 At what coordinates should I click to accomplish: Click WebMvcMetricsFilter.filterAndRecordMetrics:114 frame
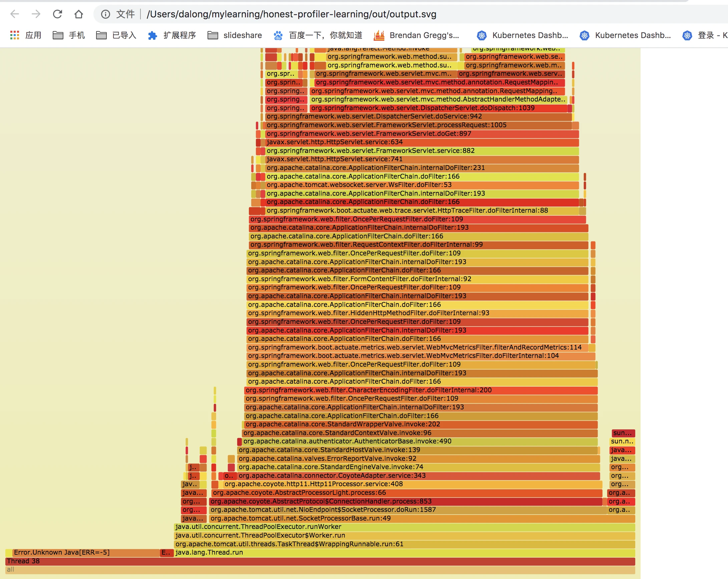417,348
